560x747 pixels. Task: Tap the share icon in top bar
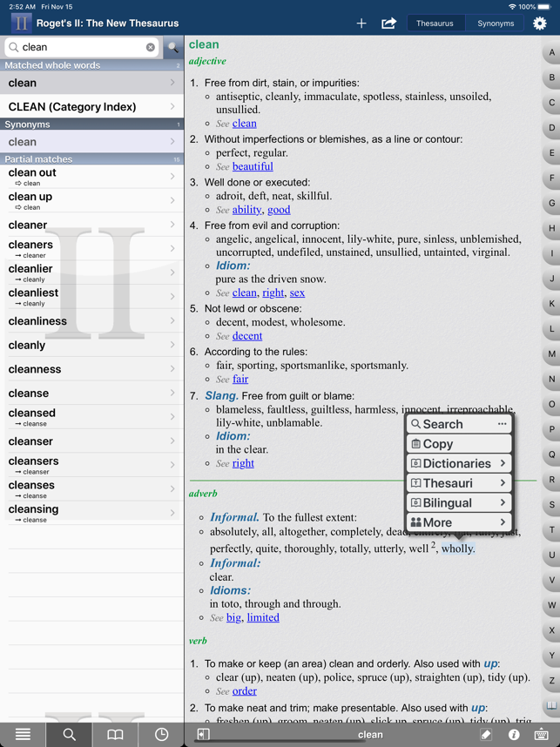tap(389, 24)
